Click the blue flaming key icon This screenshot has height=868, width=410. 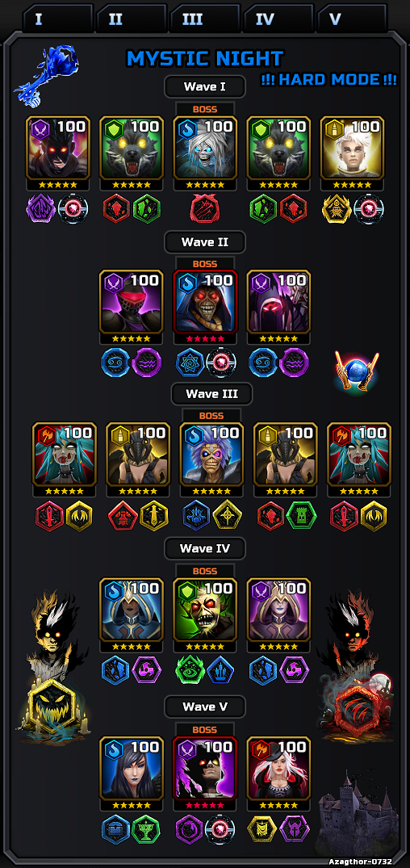[x=47, y=78]
